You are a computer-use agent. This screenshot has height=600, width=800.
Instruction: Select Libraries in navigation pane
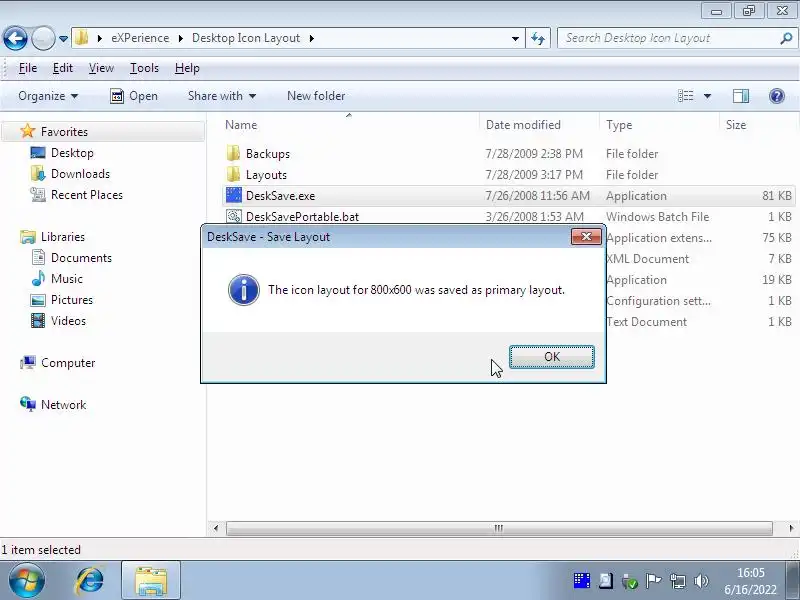(63, 237)
